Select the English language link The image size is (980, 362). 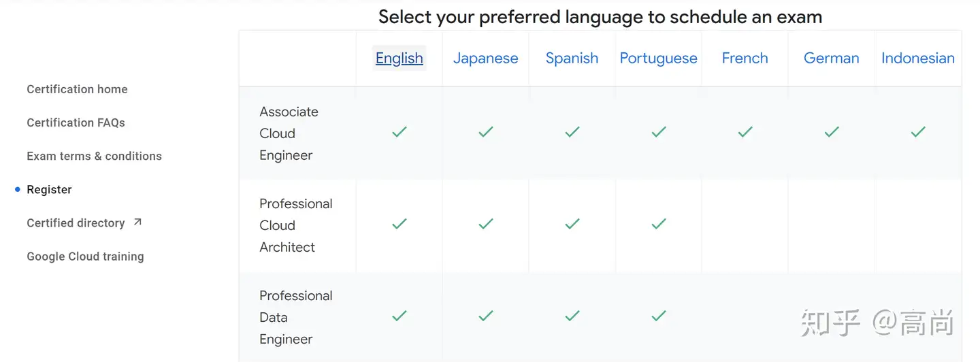399,59
